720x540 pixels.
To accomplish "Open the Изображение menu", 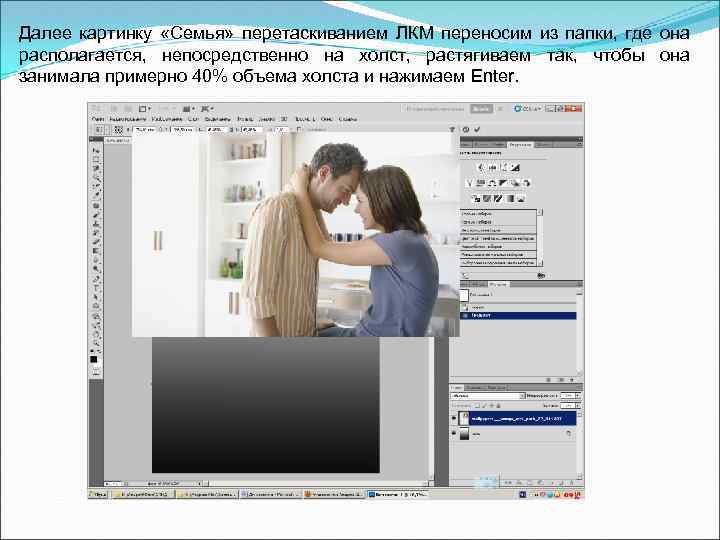I will 167,119.
